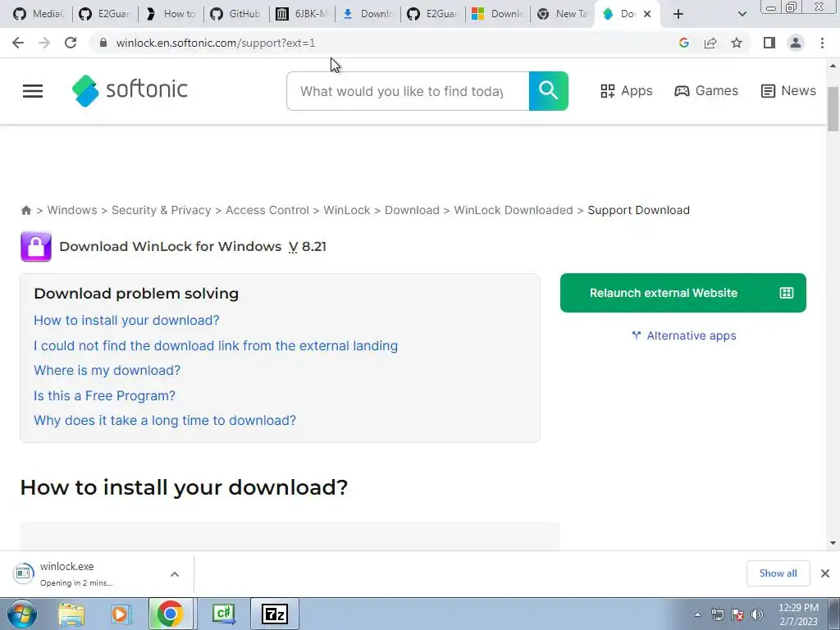Screen dimensions: 840x630
Task: Open the Softonic hamburger menu
Action: coord(33,91)
